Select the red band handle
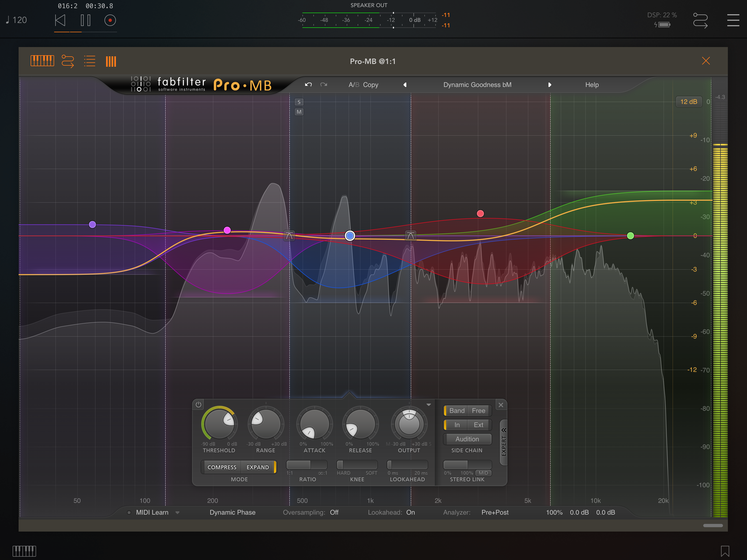 tap(480, 214)
